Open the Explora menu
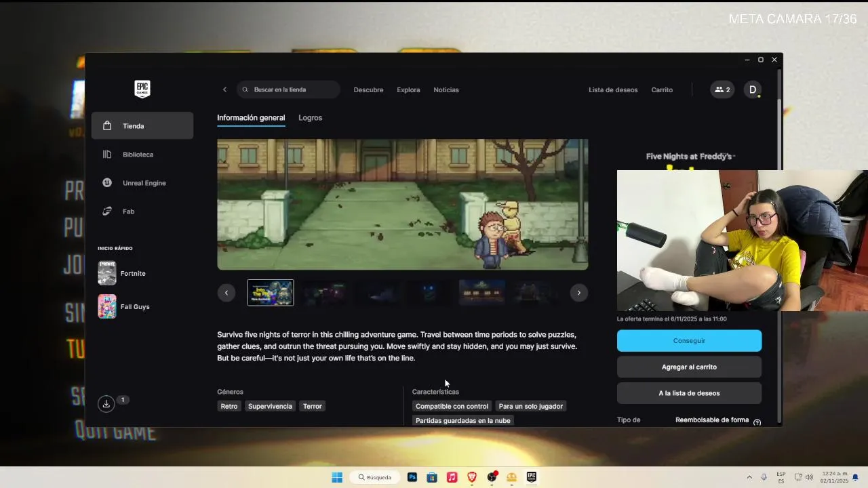Image resolution: width=868 pixels, height=488 pixels. coord(408,89)
